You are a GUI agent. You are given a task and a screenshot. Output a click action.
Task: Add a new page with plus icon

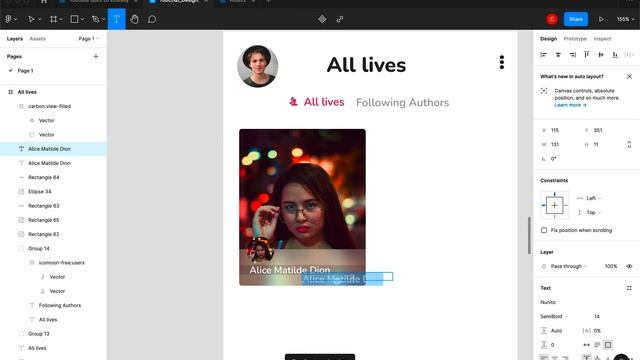click(x=96, y=56)
